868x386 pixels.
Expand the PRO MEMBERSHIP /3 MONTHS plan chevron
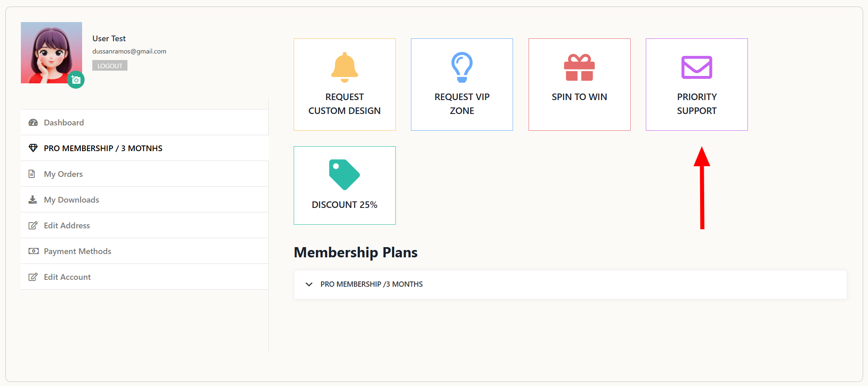coord(309,284)
